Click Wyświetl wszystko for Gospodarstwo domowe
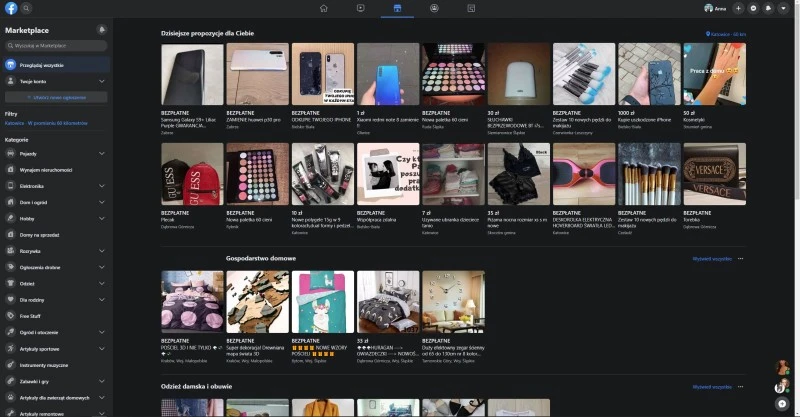 712,259
